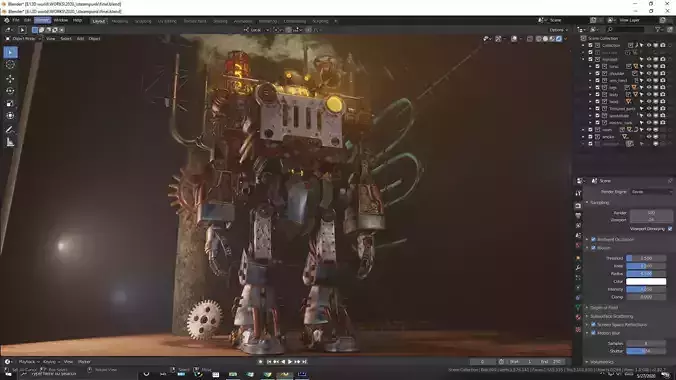676x380 pixels.
Task: Hide the legs collection with eye icon
Action: pos(649,88)
